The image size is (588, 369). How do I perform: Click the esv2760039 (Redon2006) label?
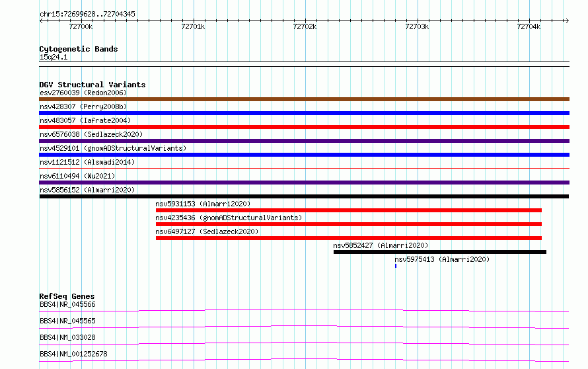click(83, 93)
